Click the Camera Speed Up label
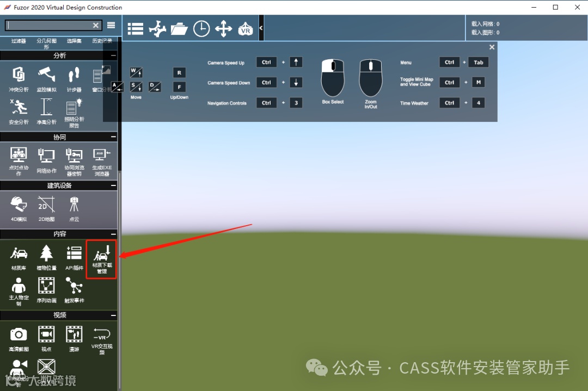 tap(226, 63)
